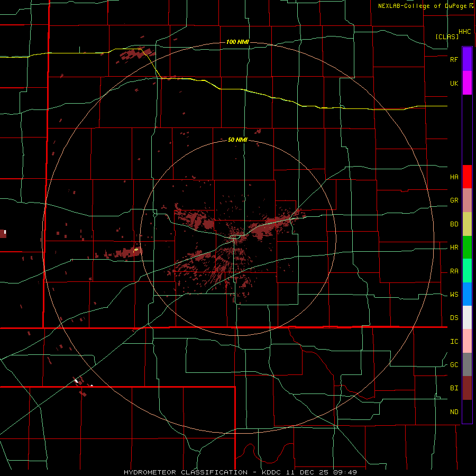Click the "[CLAS]" units label

(x=447, y=36)
